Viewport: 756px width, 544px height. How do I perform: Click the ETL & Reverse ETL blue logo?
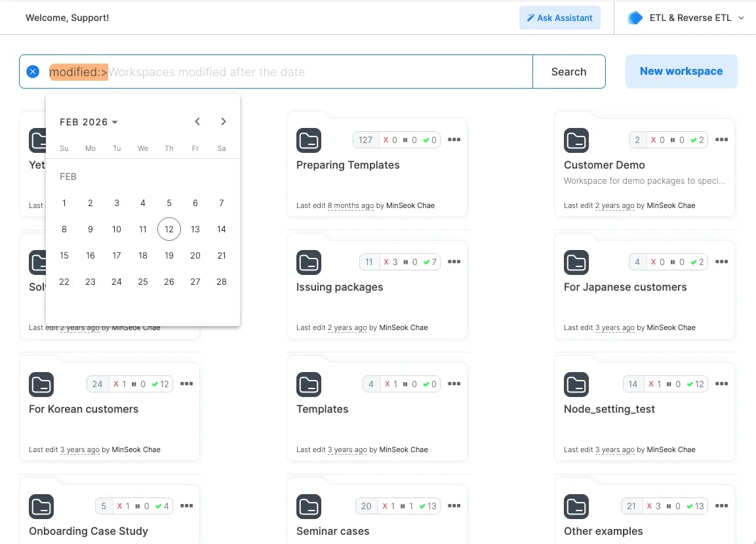(x=635, y=18)
